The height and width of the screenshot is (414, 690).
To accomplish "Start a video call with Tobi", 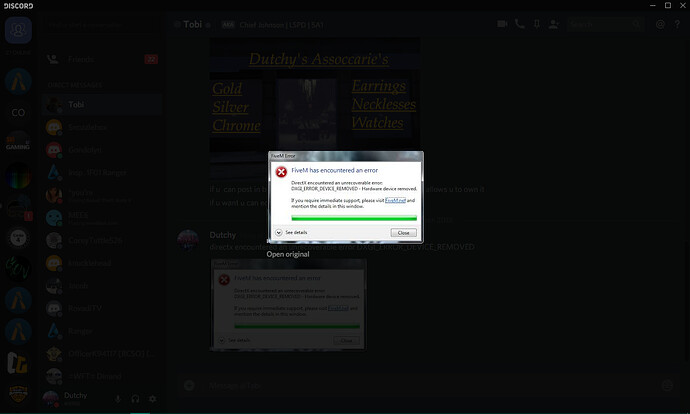I will coord(502,24).
